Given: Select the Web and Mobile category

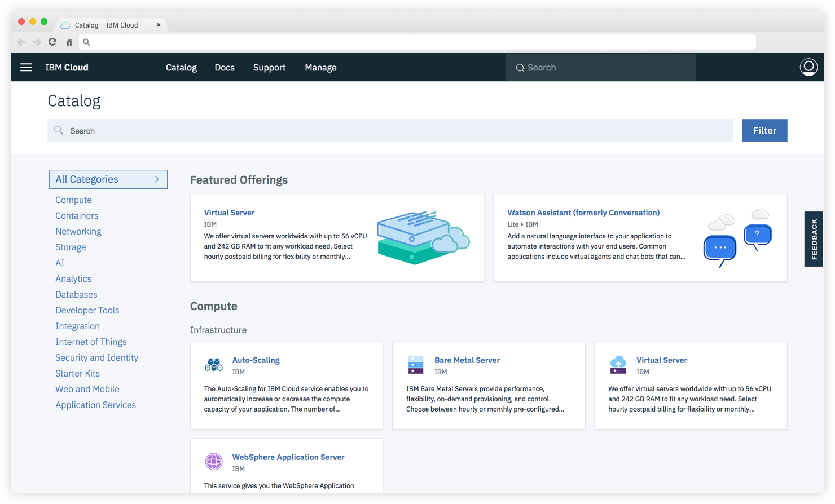Looking at the screenshot, I should click(87, 389).
